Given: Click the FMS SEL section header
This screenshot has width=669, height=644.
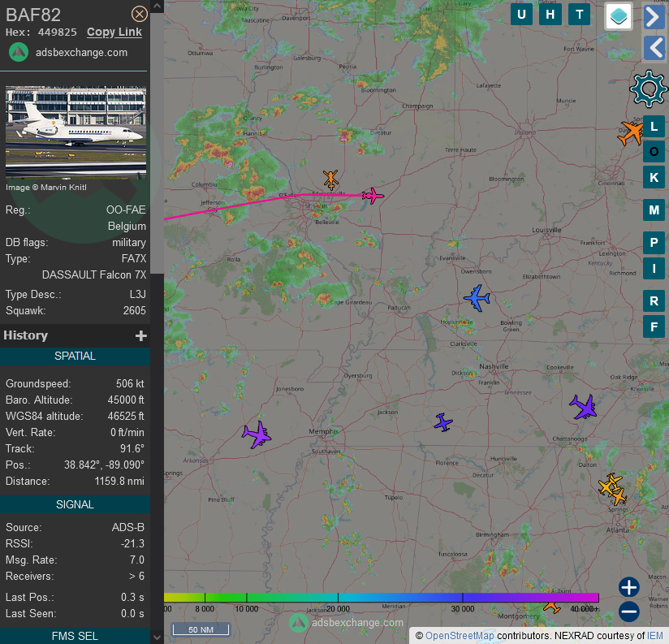Looking at the screenshot, I should click(75, 636).
